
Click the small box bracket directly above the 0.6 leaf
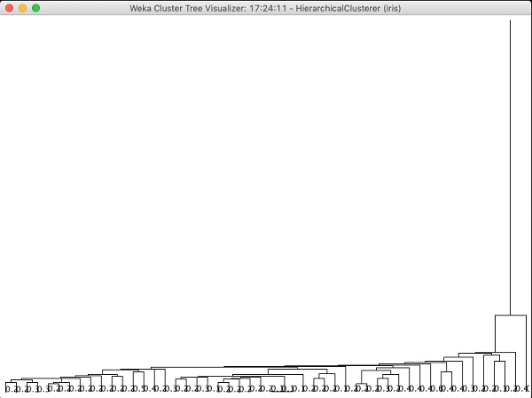coord(446,372)
